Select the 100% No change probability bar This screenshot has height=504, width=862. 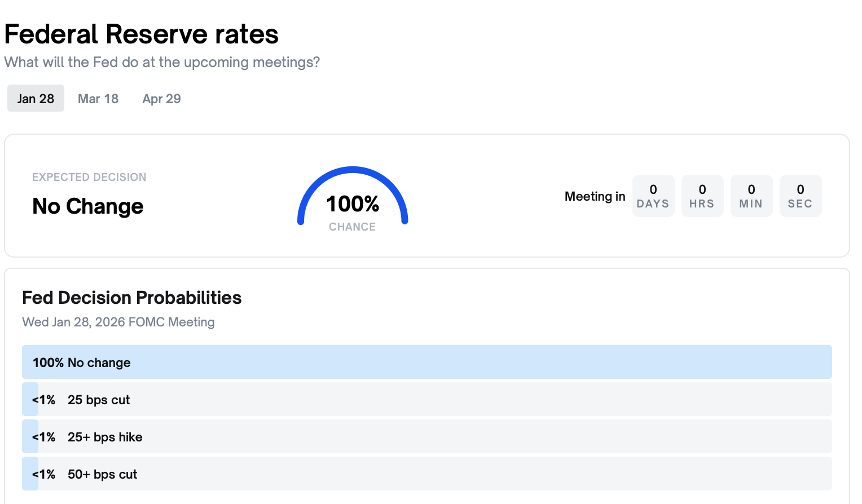[x=426, y=362]
